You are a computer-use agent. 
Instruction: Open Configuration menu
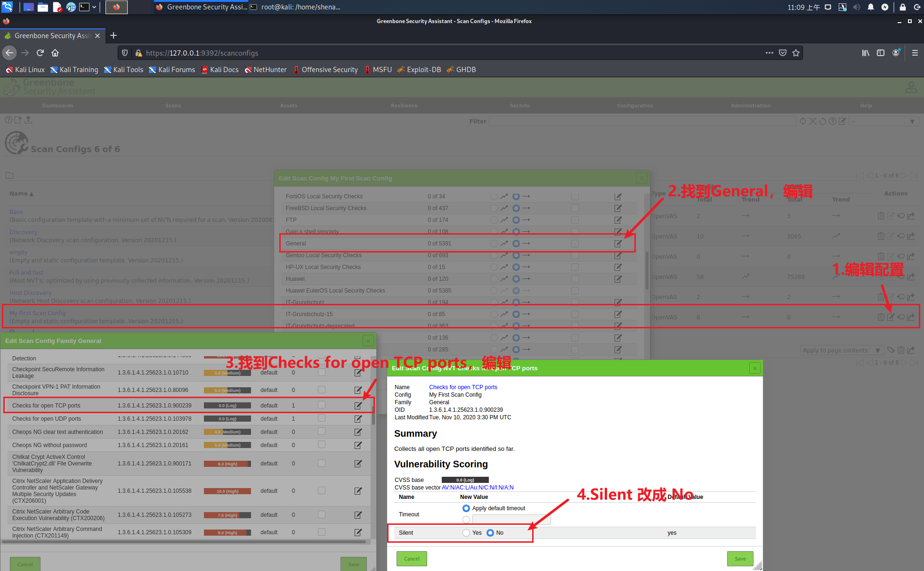point(635,106)
